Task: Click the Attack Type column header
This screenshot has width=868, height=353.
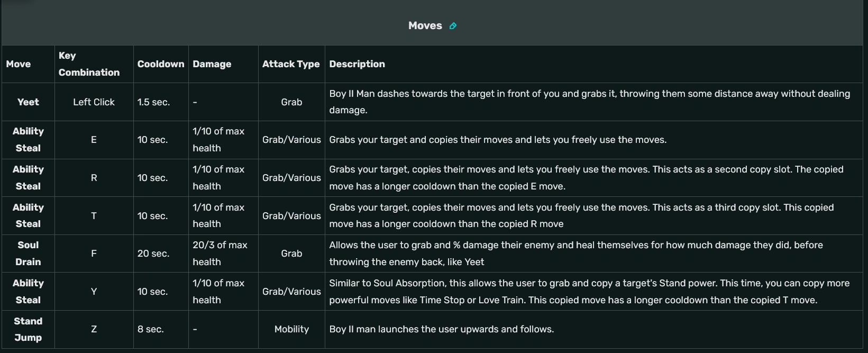Action: point(291,64)
